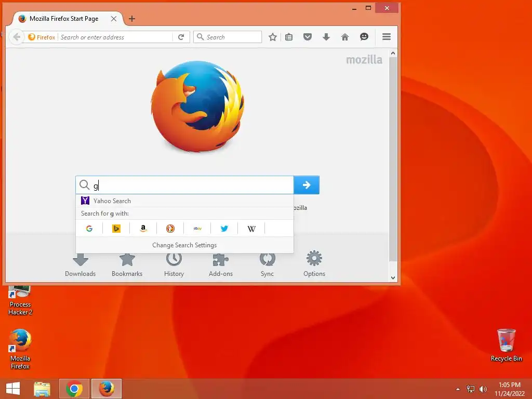Open the Hello chat smiley icon
This screenshot has height=399, width=532.
(x=364, y=37)
